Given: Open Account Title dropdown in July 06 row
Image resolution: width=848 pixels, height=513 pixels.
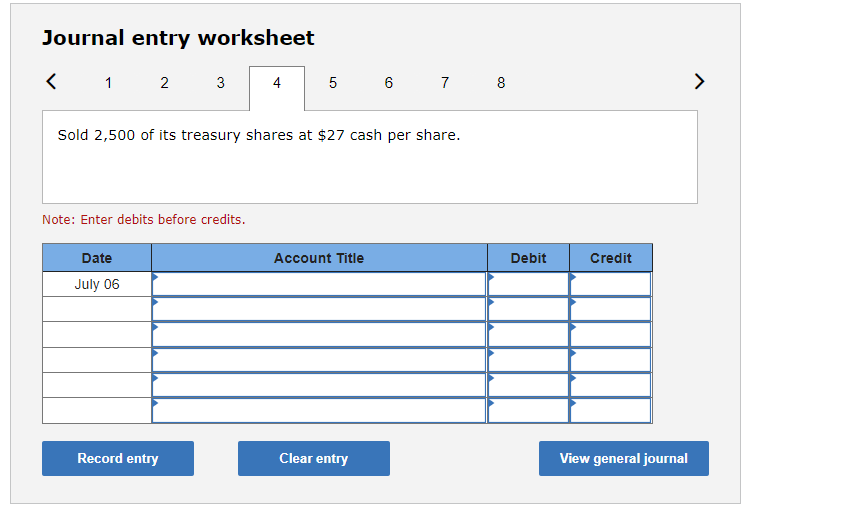Looking at the screenshot, I should [319, 284].
